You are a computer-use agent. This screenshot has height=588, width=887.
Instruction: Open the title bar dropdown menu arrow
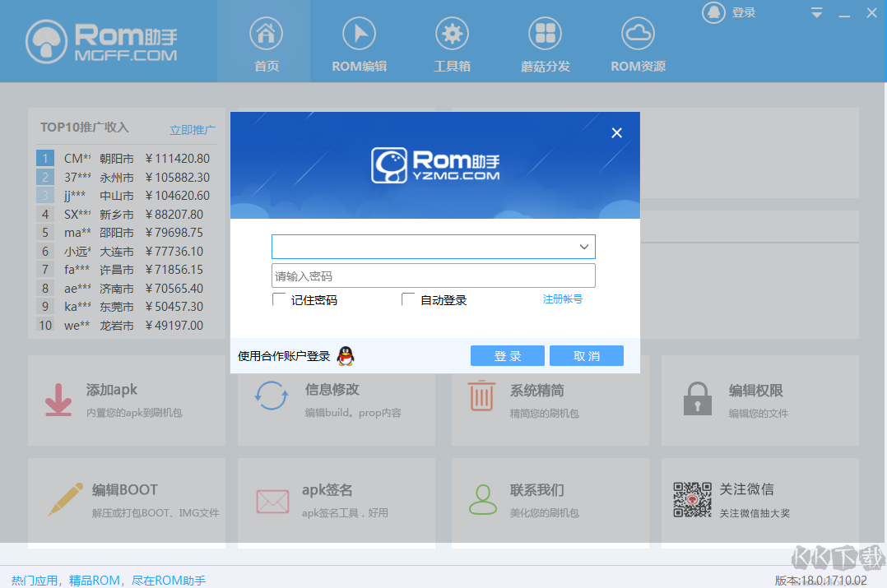(x=816, y=13)
